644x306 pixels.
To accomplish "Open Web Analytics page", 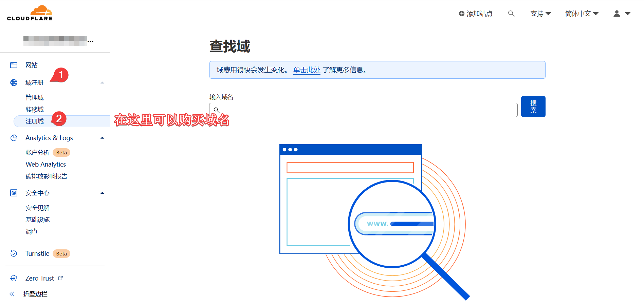I will click(46, 165).
